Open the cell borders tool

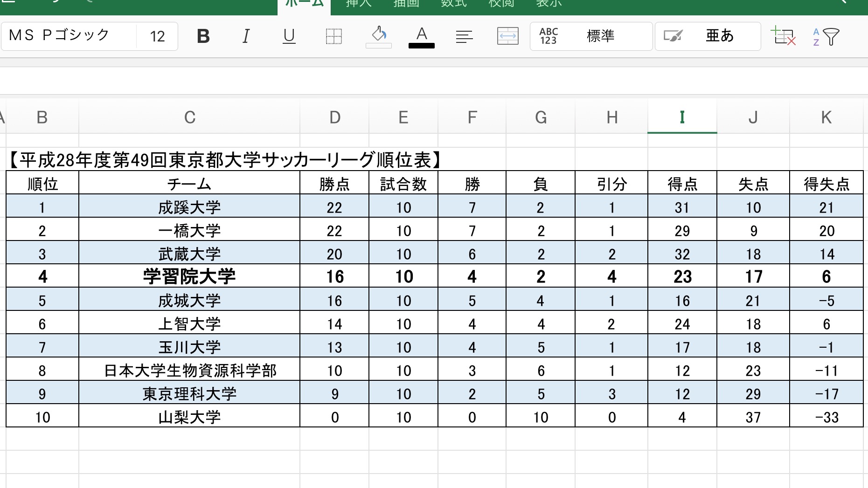(333, 36)
